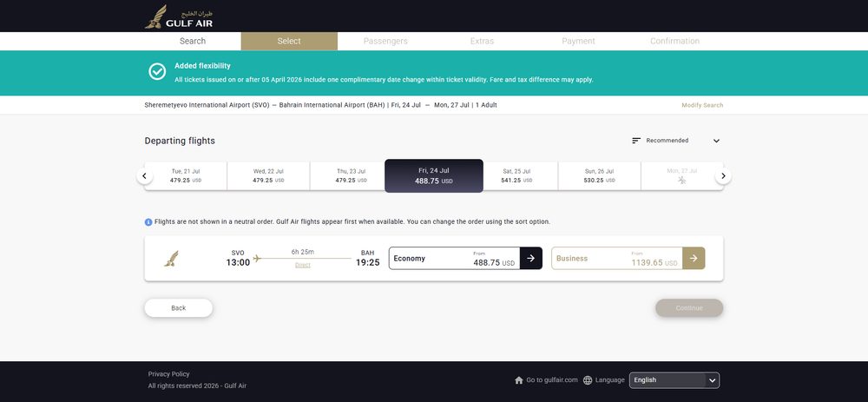Click the airplane icon on flight route line
Viewport: 868px width, 402px height.
(x=257, y=258)
